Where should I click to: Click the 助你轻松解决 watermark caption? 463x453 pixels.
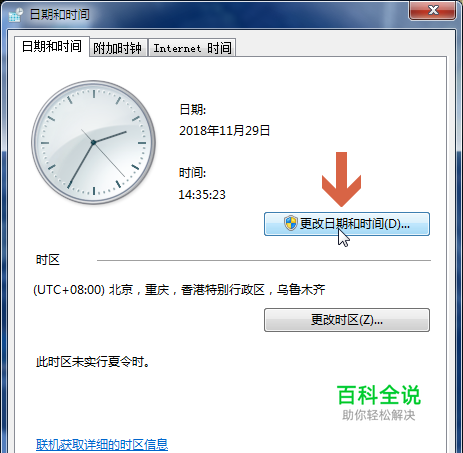pyautogui.click(x=379, y=415)
